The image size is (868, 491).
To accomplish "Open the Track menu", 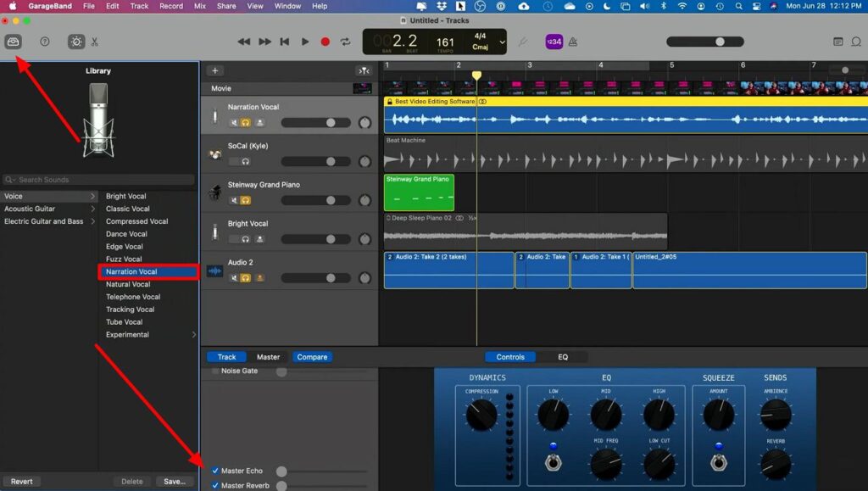I will (x=139, y=5).
